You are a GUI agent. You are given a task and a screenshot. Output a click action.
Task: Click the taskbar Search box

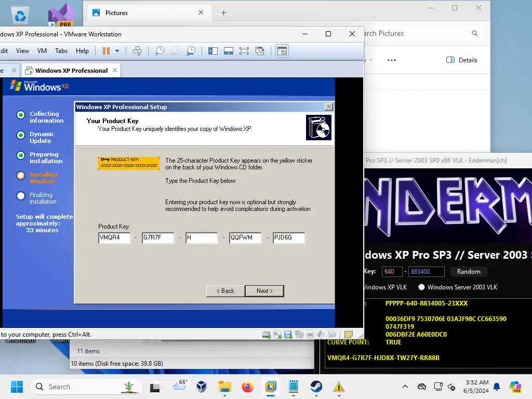click(x=87, y=387)
